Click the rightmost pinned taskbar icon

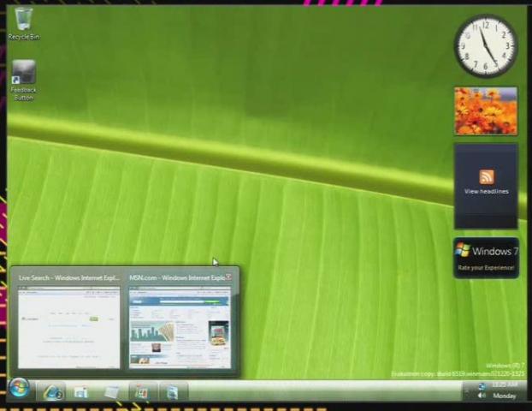tap(172, 392)
